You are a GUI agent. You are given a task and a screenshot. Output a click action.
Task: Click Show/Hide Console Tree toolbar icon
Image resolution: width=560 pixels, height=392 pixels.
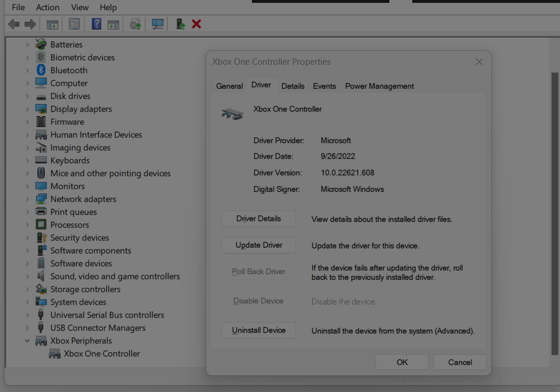coord(52,24)
